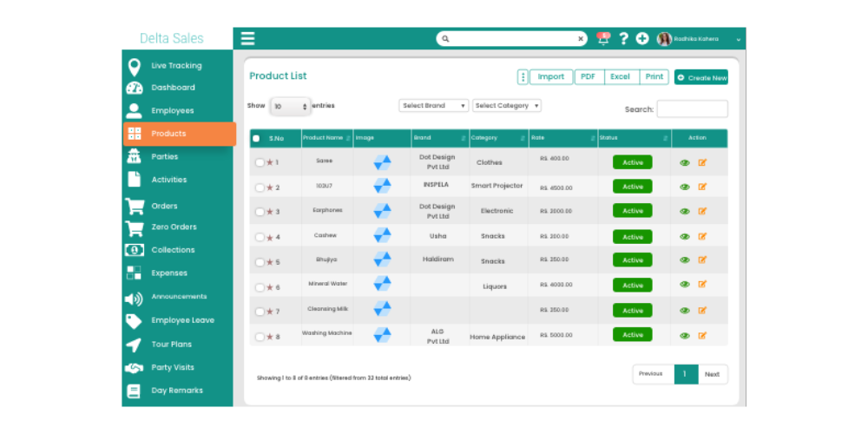This screenshot has width=868, height=434.
Task: Edit the Cashew product
Action: [x=702, y=236]
